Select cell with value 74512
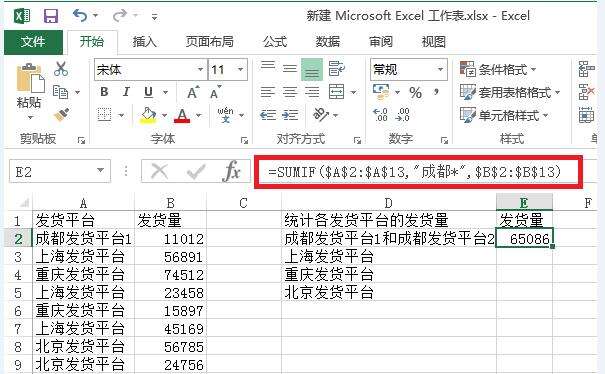This screenshot has height=374, width=605. 170,275
